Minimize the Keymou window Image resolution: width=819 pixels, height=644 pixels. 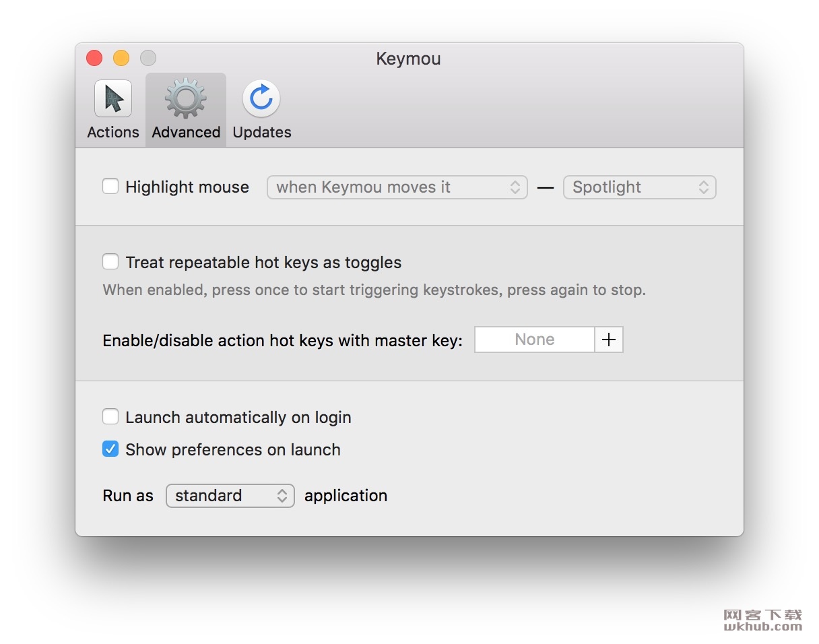coord(121,58)
